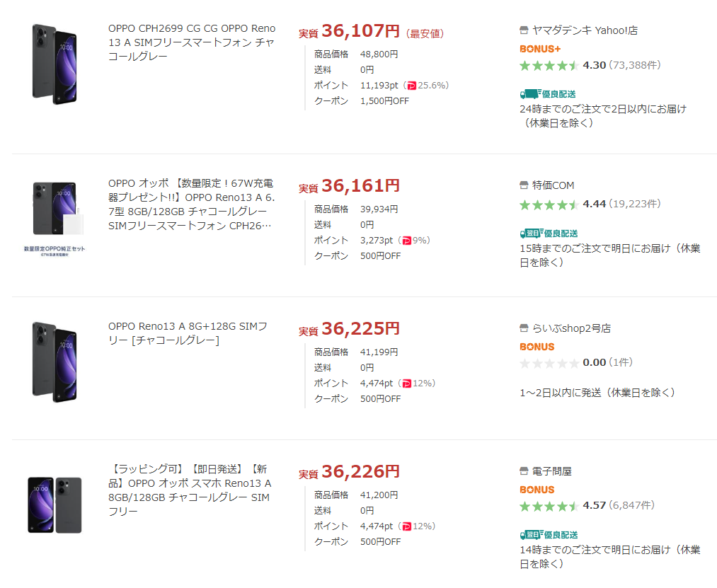Click PayPay icon next to 9%
This screenshot has width=717, height=588.
click(x=406, y=241)
